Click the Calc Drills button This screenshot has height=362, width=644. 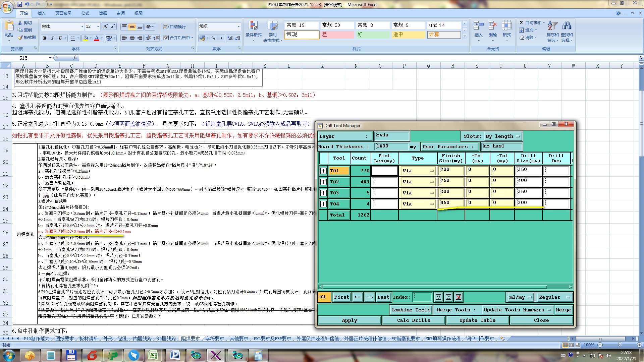[414, 320]
